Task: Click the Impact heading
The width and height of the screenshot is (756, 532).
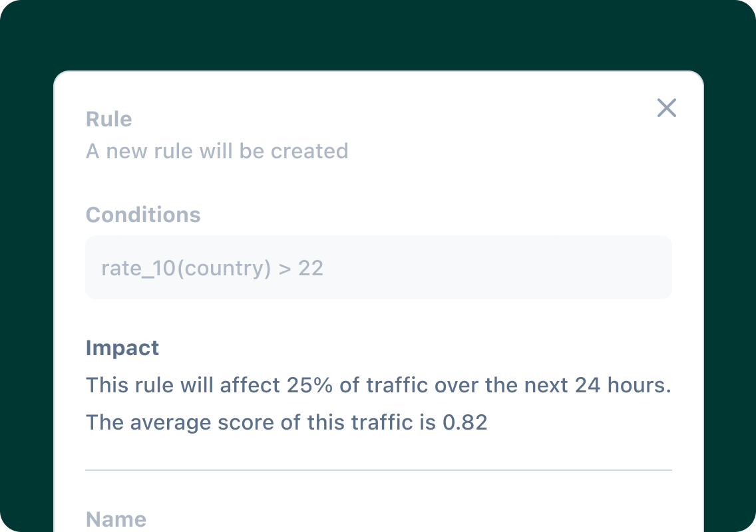Action: coord(122,348)
